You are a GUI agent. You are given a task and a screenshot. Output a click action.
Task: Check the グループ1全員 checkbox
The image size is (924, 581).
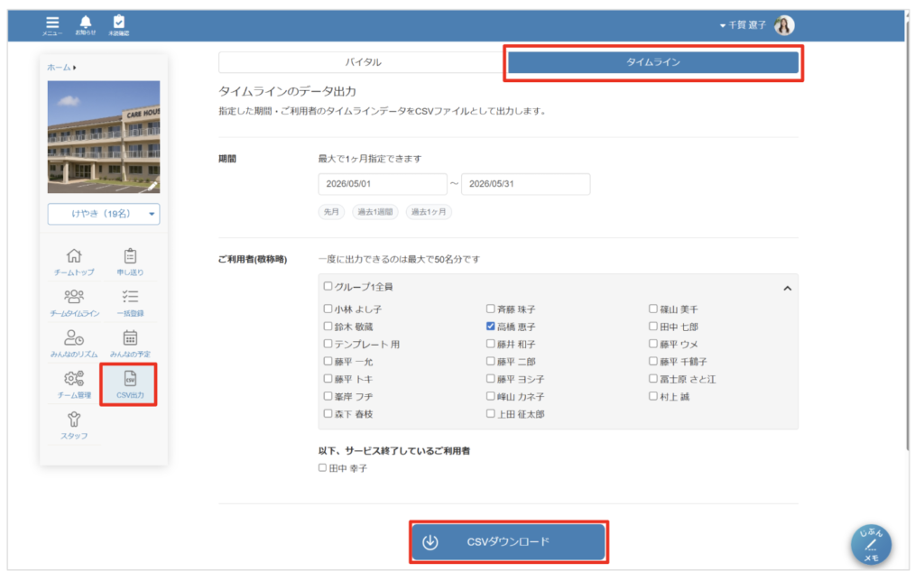click(328, 286)
